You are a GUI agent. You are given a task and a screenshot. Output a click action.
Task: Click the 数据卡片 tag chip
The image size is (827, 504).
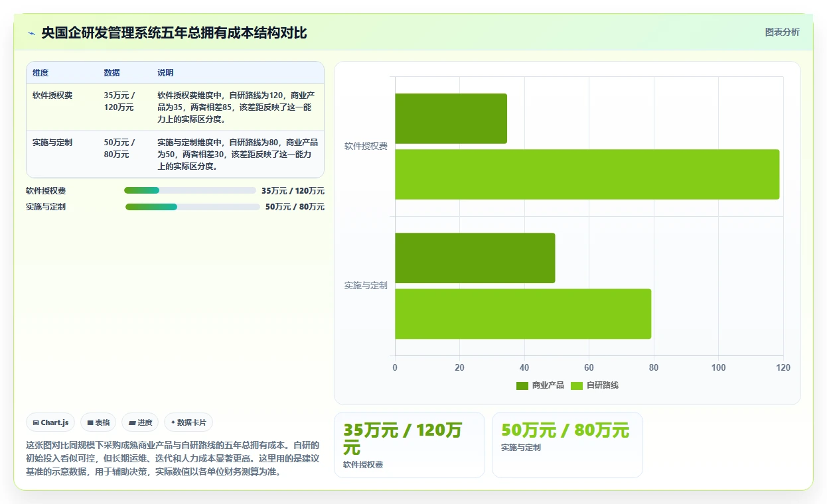pos(188,422)
